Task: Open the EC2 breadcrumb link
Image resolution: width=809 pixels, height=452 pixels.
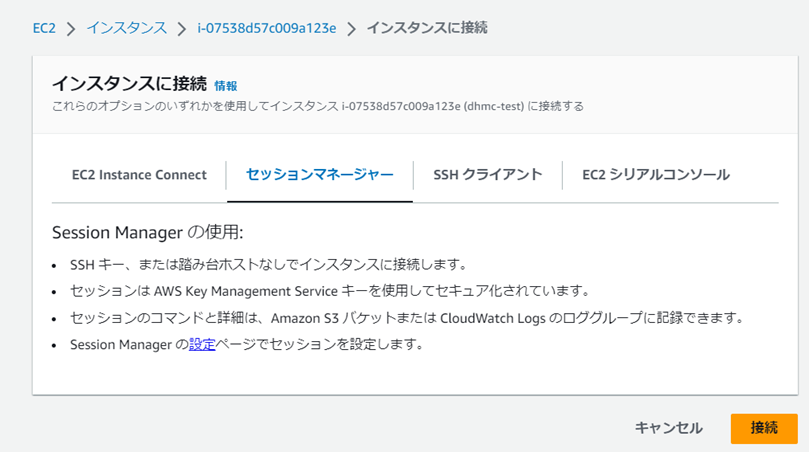Action: point(44,28)
